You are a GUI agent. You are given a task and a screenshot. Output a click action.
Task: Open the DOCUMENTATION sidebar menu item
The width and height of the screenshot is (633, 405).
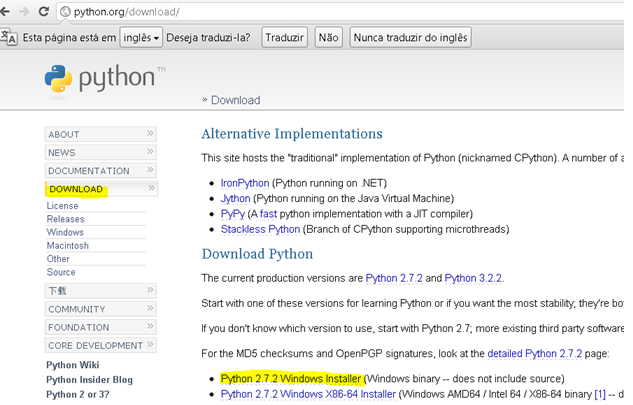pyautogui.click(x=89, y=171)
